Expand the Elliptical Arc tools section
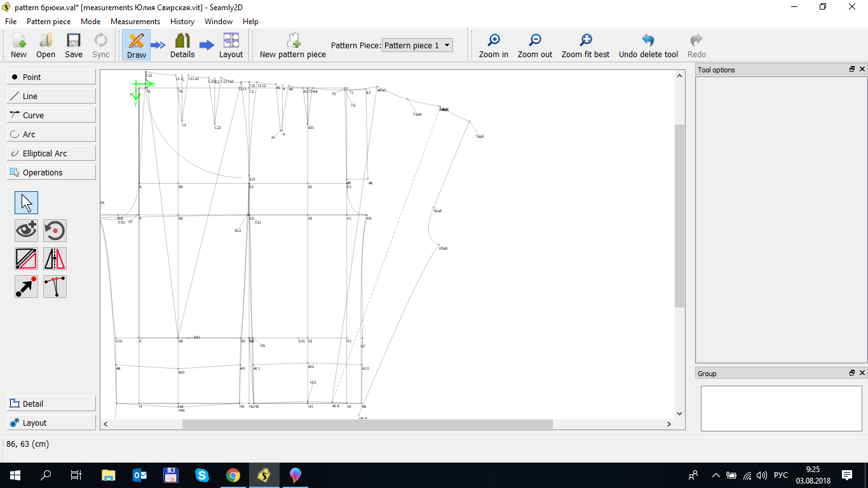 coord(51,153)
